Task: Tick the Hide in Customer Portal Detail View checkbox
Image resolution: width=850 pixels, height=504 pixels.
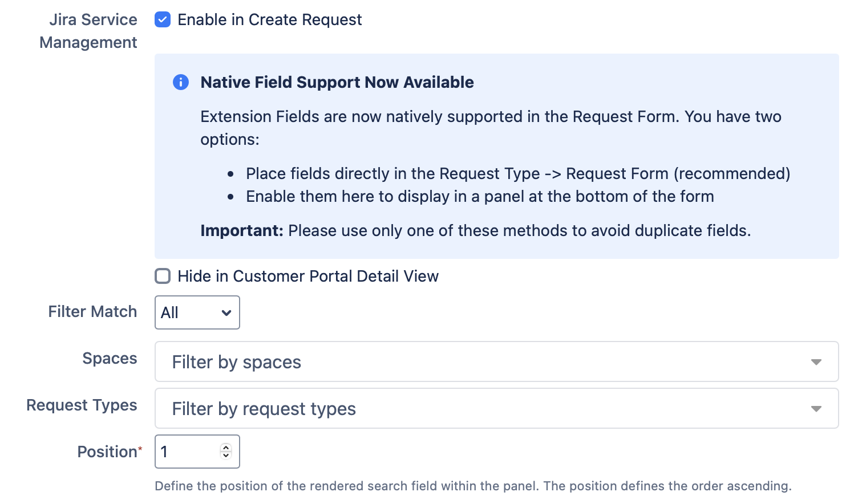Action: coord(163,277)
